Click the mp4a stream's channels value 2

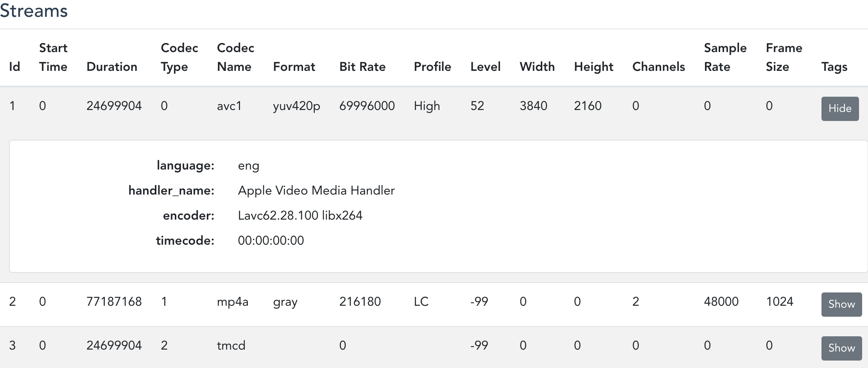click(636, 301)
